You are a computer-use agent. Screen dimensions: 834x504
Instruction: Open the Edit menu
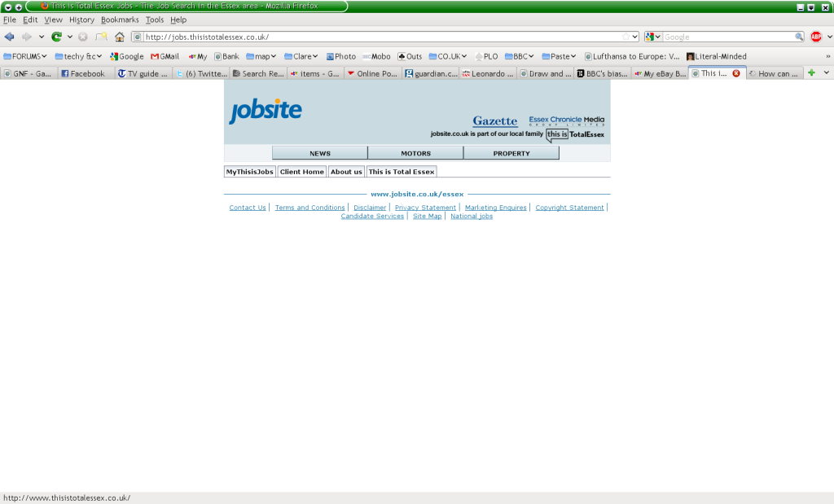pyautogui.click(x=30, y=20)
